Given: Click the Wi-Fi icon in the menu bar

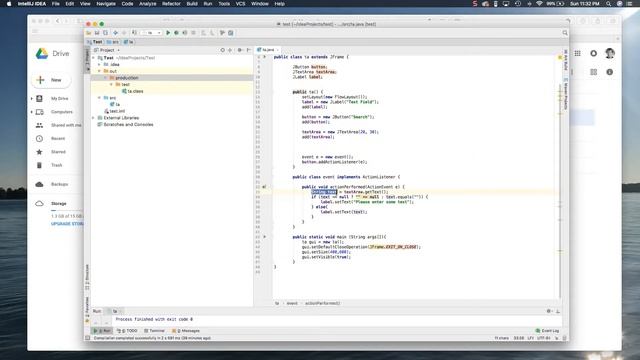Looking at the screenshot, I should coord(539,4).
